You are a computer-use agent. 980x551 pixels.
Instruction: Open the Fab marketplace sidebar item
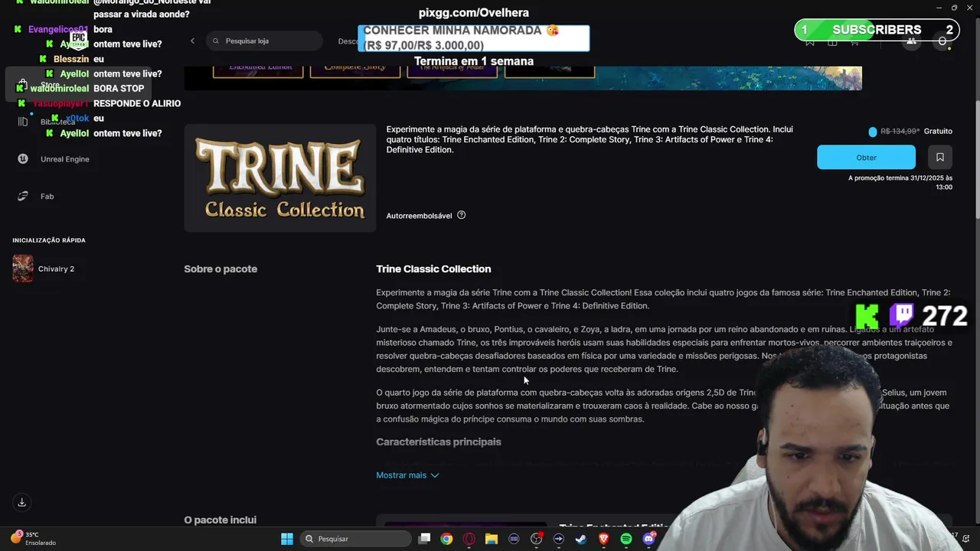36,197
